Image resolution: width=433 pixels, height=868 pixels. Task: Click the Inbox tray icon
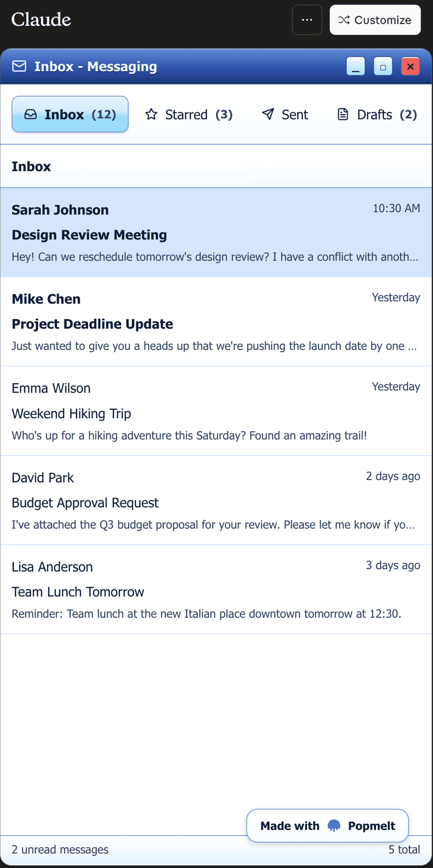click(x=31, y=114)
